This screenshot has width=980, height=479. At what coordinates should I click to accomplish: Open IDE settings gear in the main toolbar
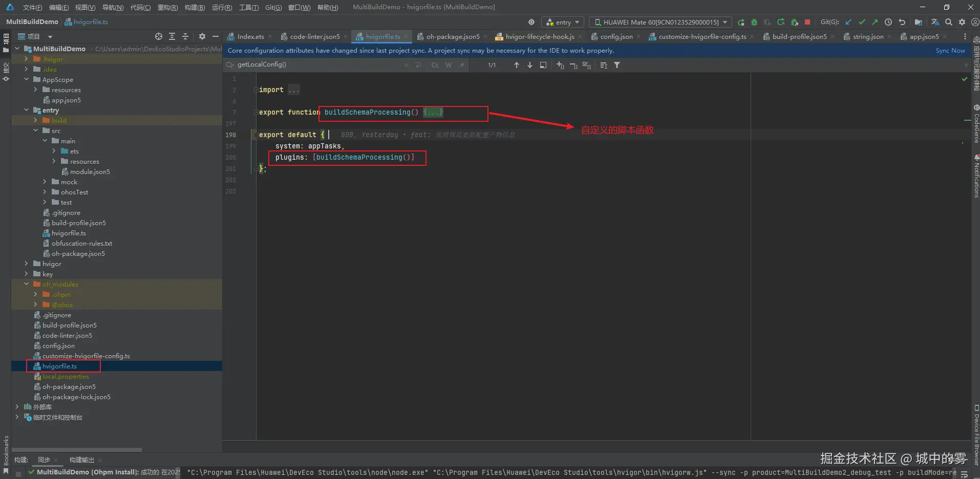tap(962, 22)
